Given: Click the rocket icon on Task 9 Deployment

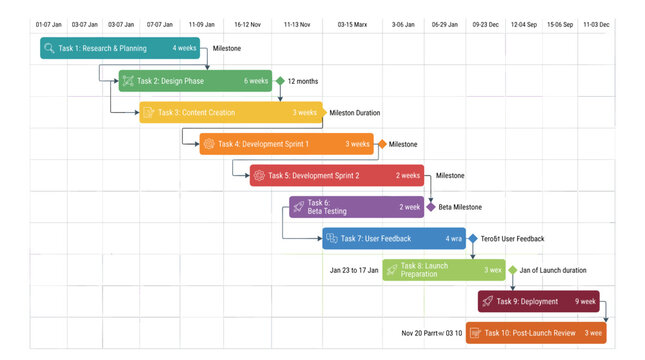Looking at the screenshot, I should pos(487,301).
